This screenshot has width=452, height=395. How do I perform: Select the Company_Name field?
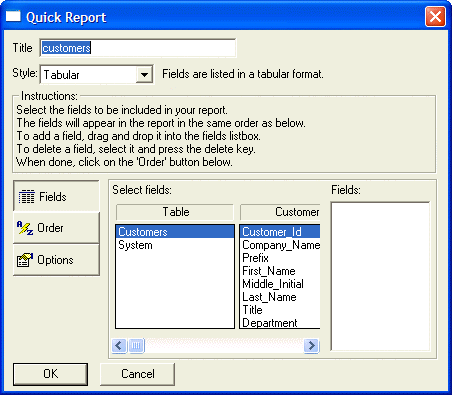click(280, 245)
